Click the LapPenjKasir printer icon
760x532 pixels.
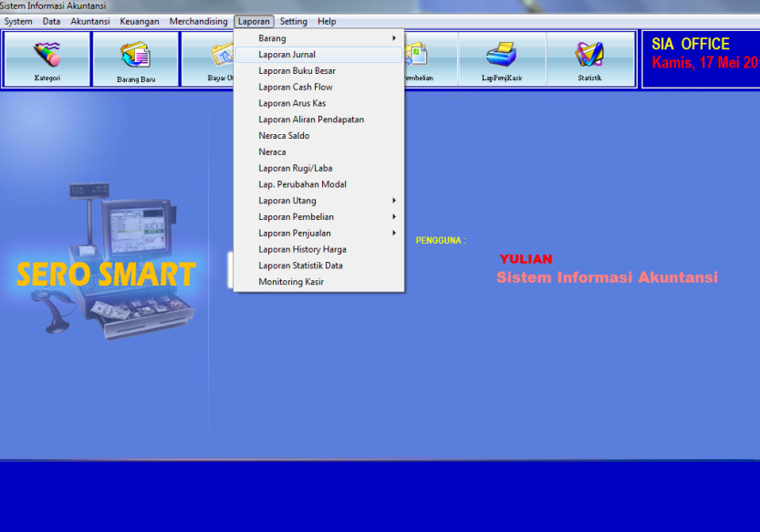(501, 58)
